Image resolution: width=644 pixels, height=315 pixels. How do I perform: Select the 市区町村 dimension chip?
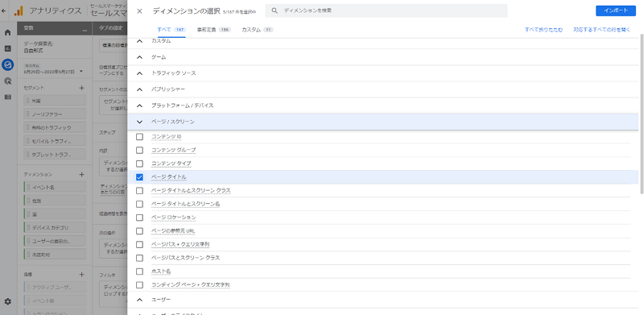tap(55, 255)
